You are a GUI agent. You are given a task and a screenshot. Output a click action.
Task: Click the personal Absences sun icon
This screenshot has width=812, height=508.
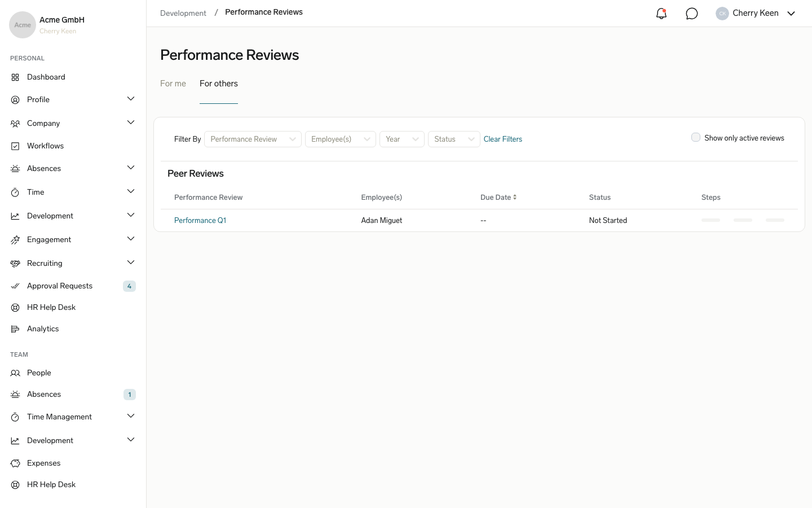[x=15, y=169]
